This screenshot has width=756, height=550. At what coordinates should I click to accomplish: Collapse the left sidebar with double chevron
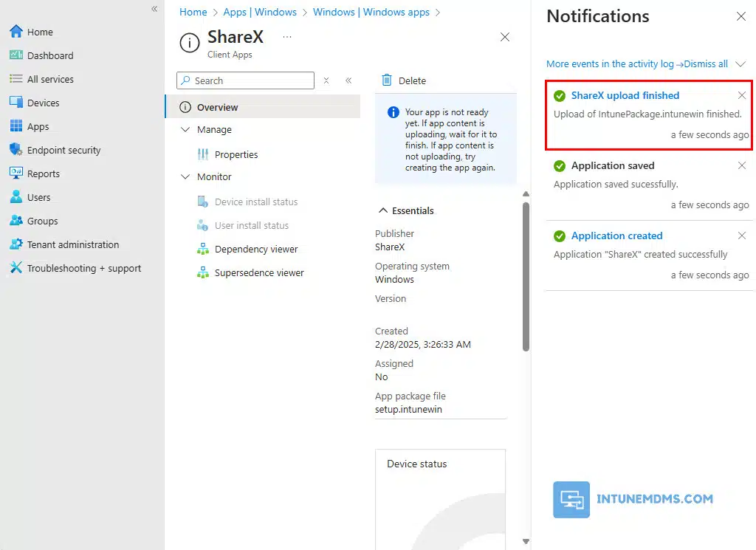pos(154,9)
